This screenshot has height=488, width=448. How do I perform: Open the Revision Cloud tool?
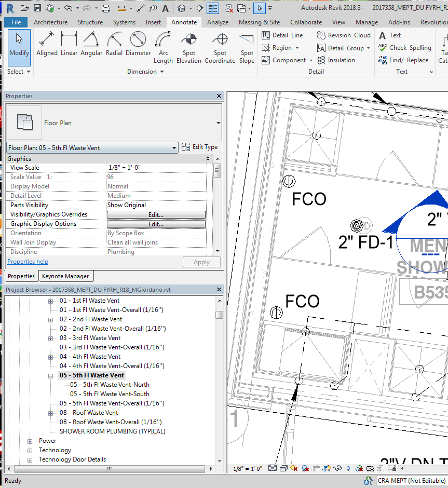(x=344, y=35)
